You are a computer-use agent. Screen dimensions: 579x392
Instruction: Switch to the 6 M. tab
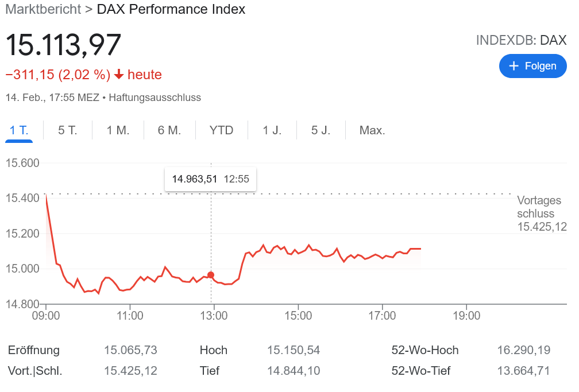[x=169, y=130]
